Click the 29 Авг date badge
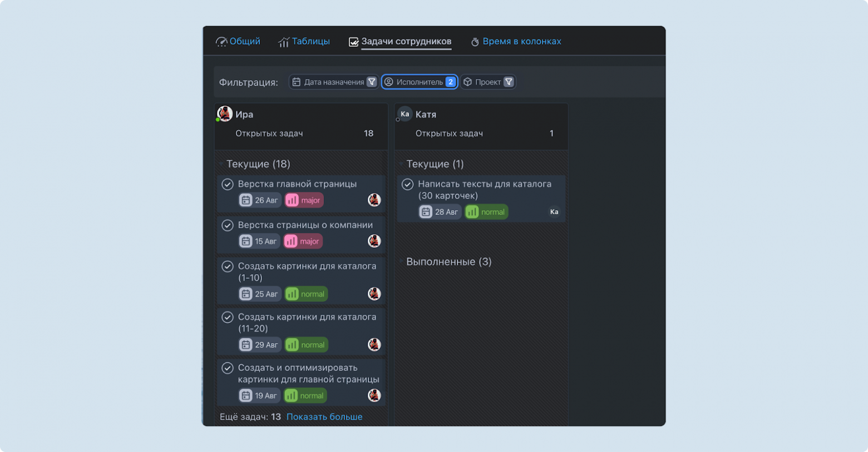The height and width of the screenshot is (452, 868). pos(260,345)
